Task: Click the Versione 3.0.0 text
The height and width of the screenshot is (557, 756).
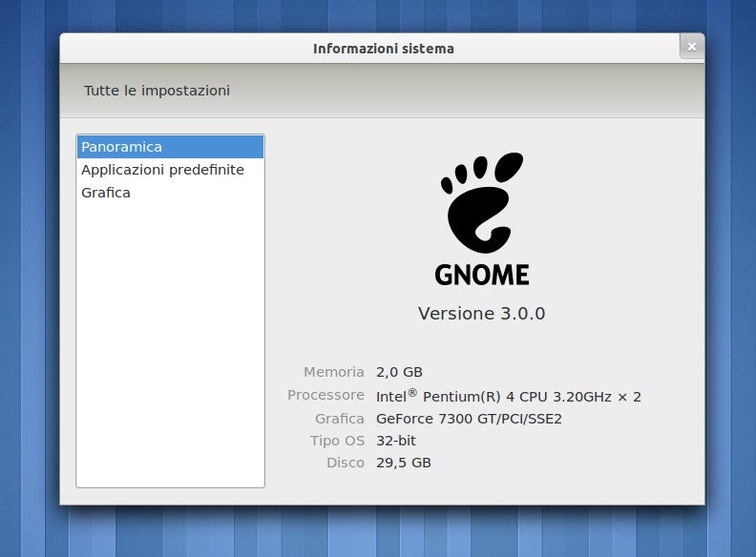Action: pyautogui.click(x=482, y=314)
